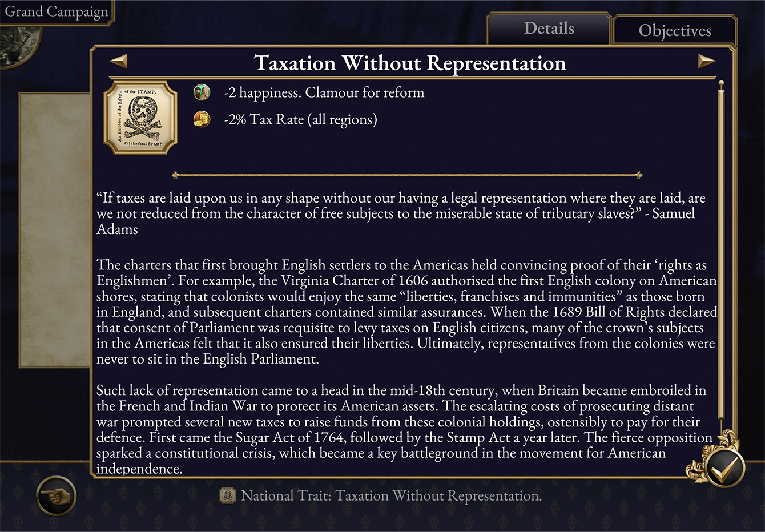Click the previous trait left arrow
This screenshot has height=532, width=765.
(119, 61)
